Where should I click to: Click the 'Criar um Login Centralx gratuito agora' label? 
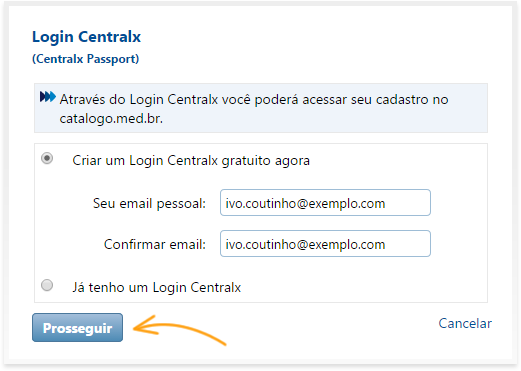coord(191,161)
